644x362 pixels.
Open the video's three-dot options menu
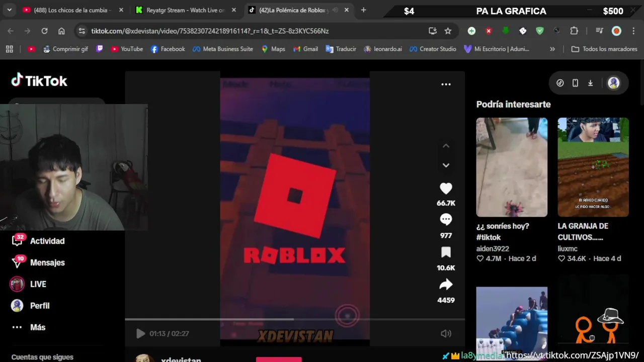[446, 84]
